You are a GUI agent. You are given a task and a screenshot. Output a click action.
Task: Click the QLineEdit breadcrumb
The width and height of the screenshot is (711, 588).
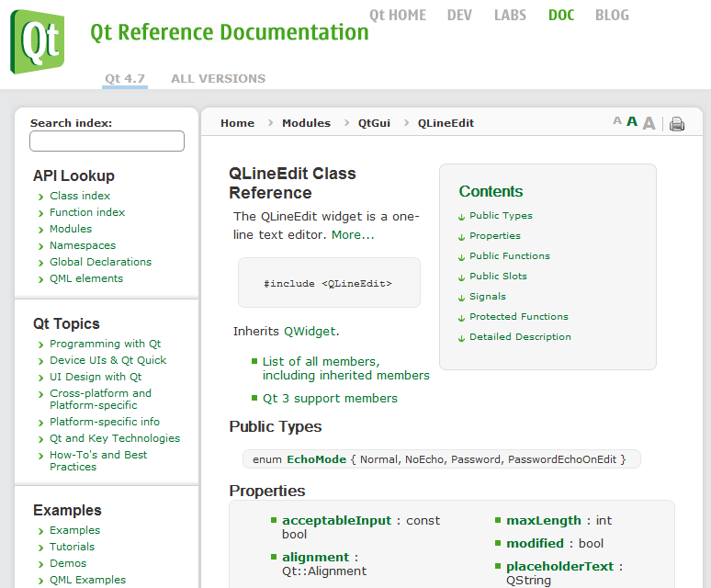(446, 123)
